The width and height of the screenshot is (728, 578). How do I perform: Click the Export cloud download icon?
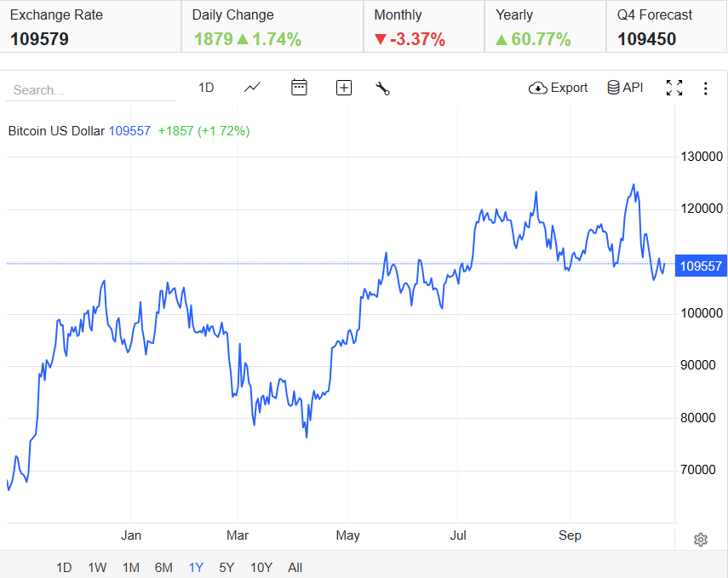(537, 88)
